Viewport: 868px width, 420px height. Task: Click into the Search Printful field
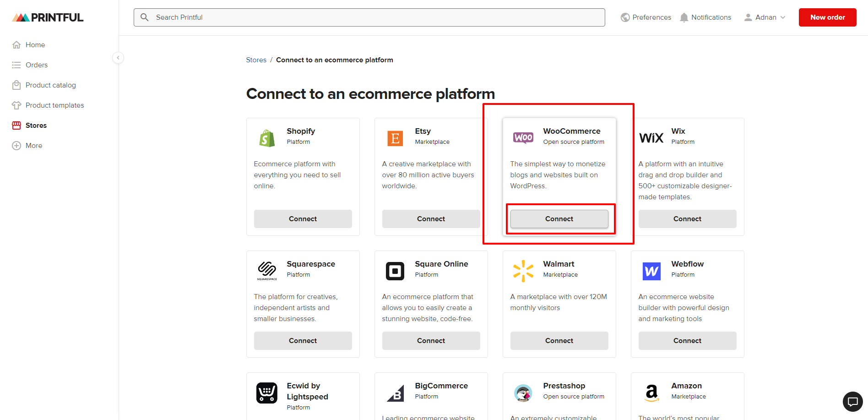(x=369, y=17)
